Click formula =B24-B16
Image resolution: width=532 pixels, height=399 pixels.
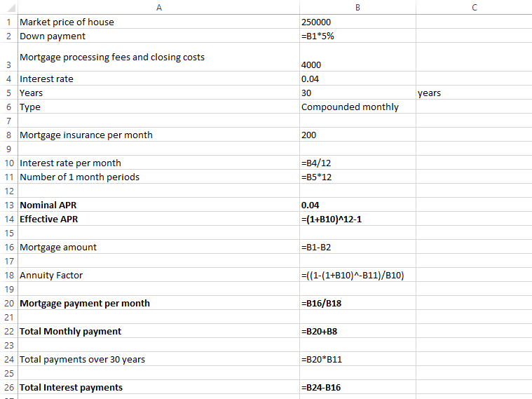coord(357,387)
